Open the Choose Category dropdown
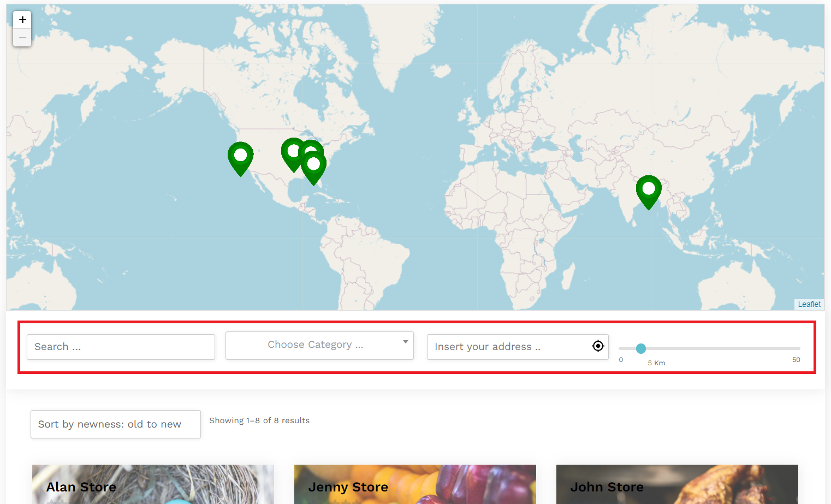Viewport: 831px width, 504px height. 319,345
